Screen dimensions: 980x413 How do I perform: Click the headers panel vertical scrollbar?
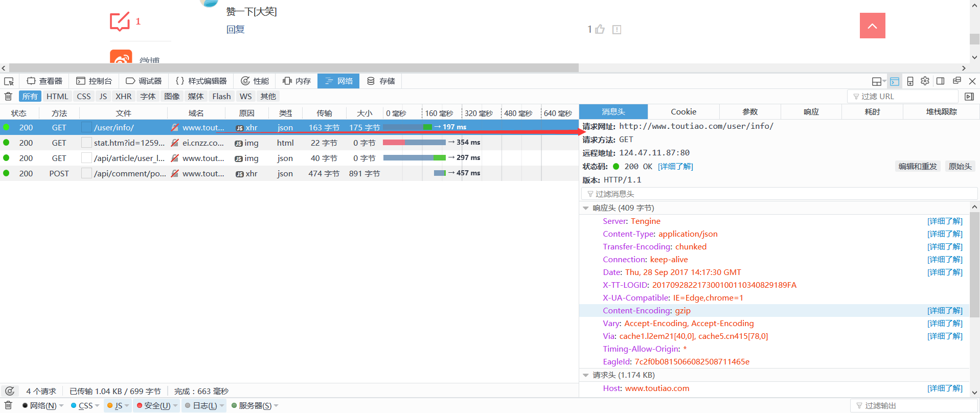coord(974,265)
